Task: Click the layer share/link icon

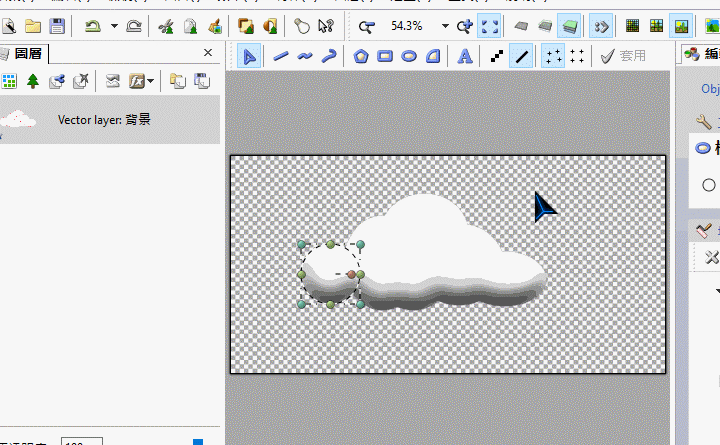Action: coord(56,81)
